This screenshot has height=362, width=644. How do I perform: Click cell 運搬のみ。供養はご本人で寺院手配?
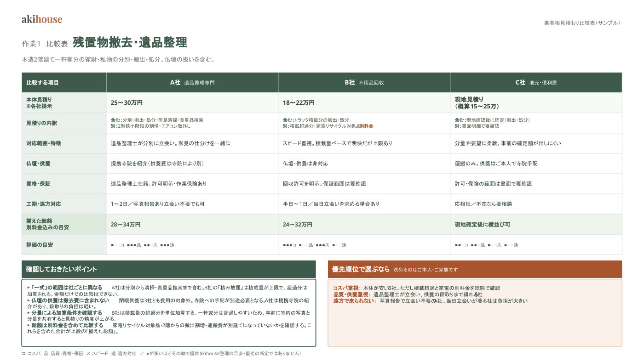click(536, 164)
